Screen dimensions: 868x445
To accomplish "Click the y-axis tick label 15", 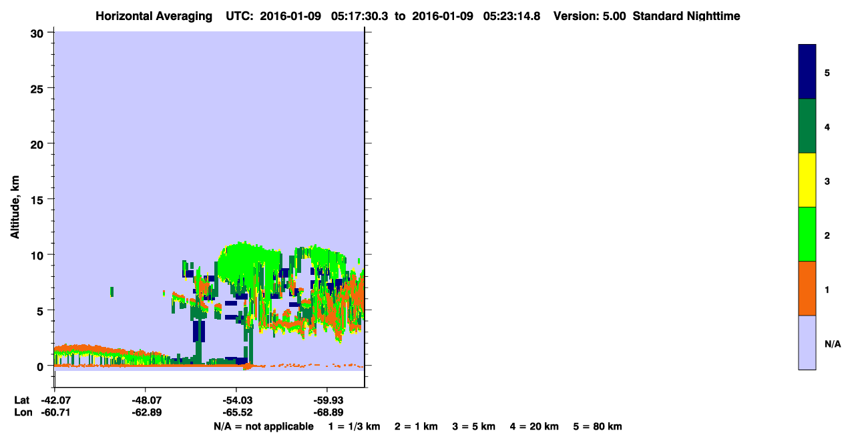I will tap(39, 199).
